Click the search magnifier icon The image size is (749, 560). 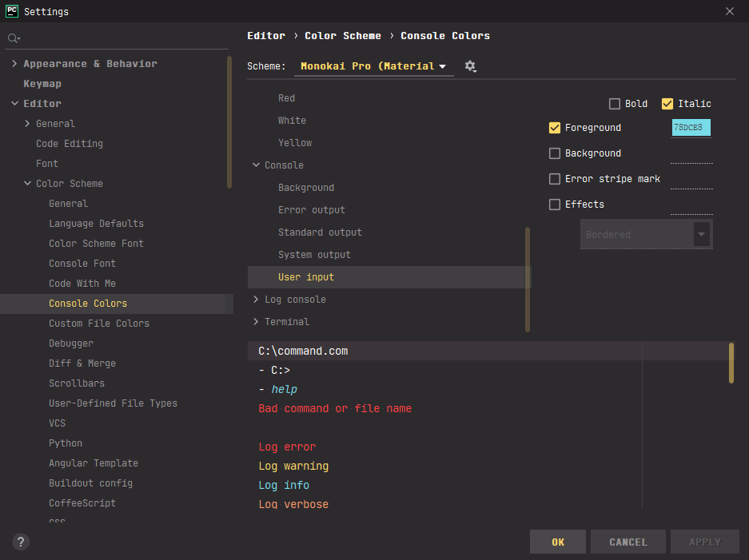[14, 38]
